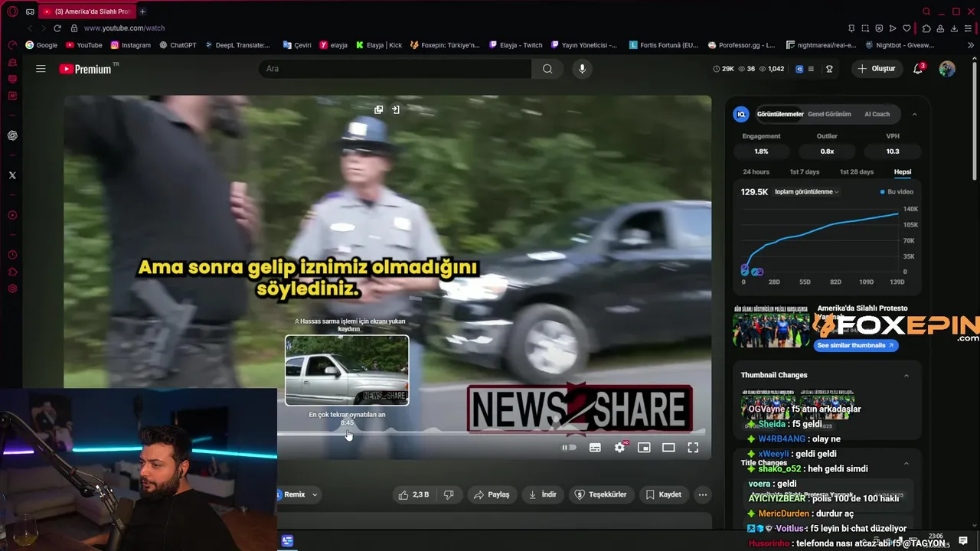Select the 24 hours range tab
This screenshot has width=980, height=551.
[756, 172]
